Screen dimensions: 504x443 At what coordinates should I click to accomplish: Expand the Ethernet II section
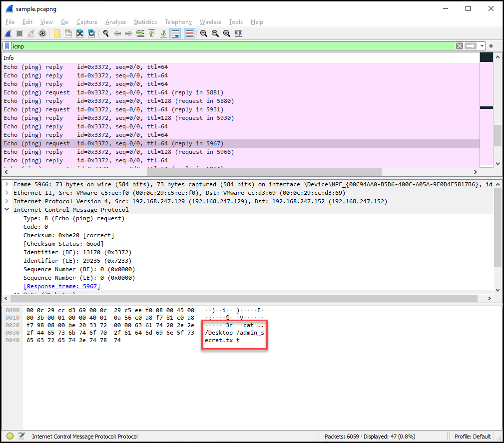[x=6, y=193]
